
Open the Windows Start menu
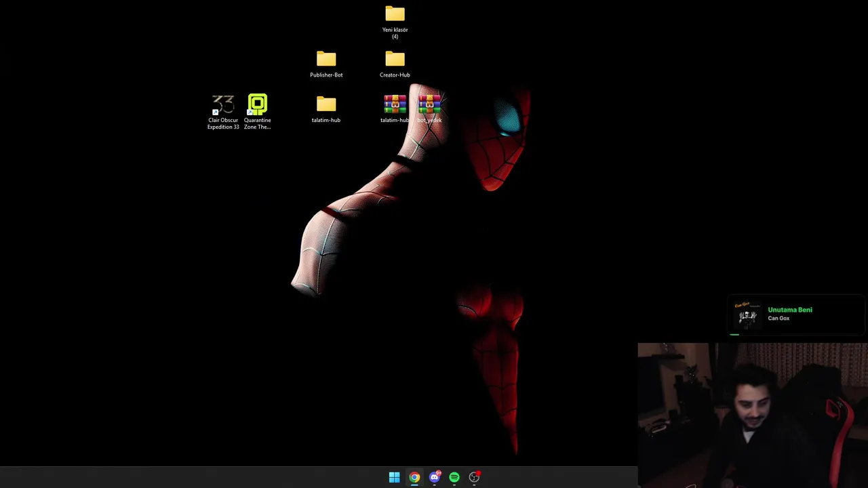pos(394,477)
